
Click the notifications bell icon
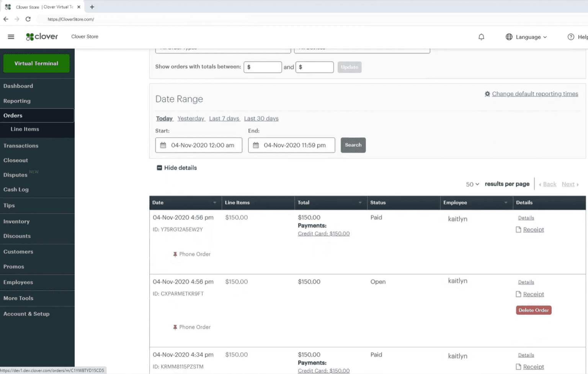pyautogui.click(x=481, y=37)
